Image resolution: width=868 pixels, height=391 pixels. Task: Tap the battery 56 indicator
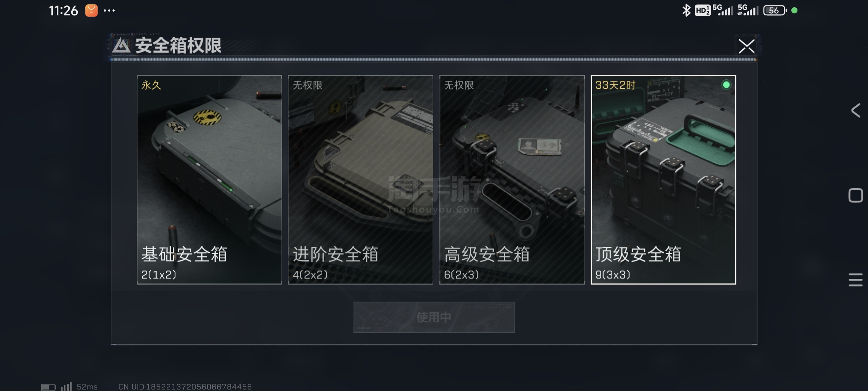pos(775,10)
